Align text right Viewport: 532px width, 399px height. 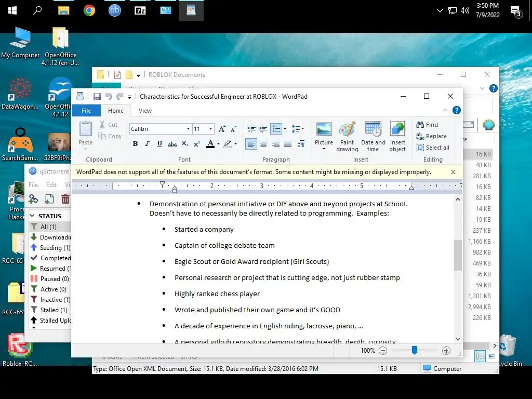pos(275,144)
